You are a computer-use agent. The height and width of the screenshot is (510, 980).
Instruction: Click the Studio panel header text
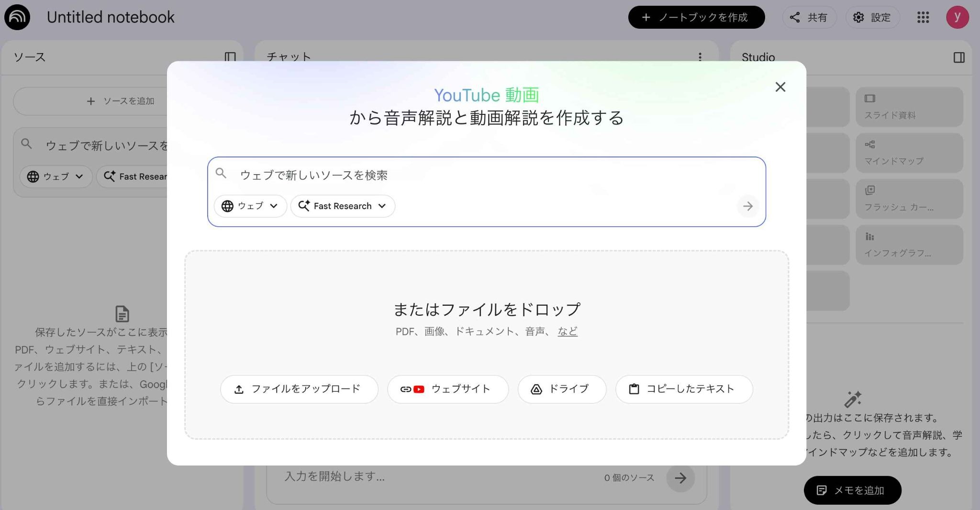(758, 57)
